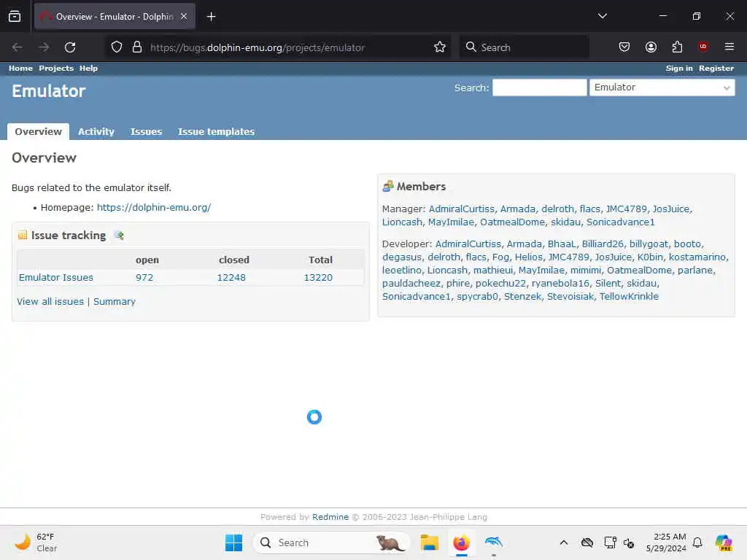
Task: Open developer pokechu22's profile
Action: tap(500, 284)
